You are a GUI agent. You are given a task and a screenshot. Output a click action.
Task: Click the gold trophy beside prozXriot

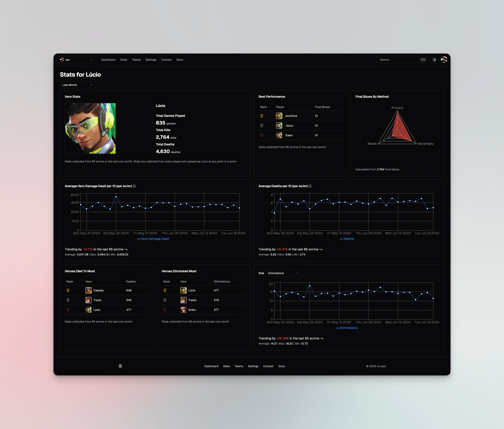pyautogui.click(x=262, y=116)
